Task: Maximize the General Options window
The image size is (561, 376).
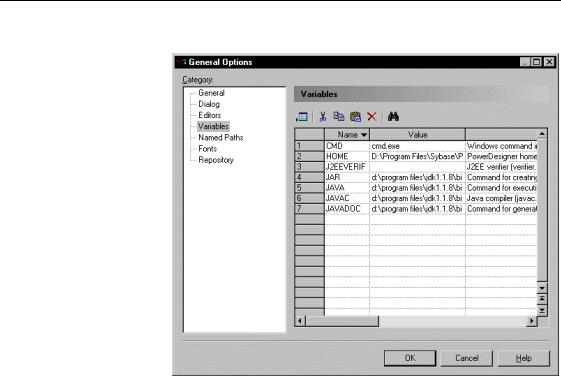Action: point(536,62)
